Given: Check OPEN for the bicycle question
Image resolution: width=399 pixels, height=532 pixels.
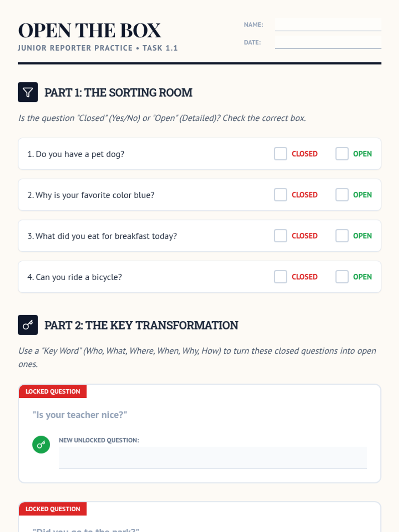Looking at the screenshot, I should pos(342,277).
